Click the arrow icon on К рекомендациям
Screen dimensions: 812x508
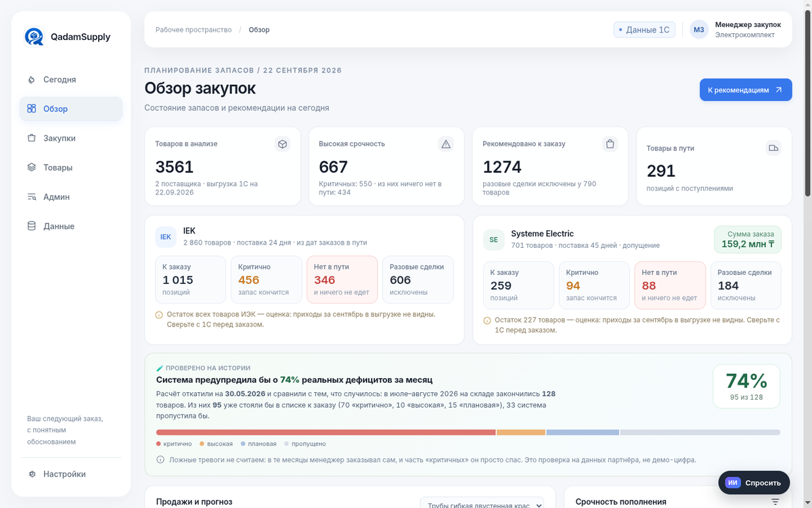779,89
